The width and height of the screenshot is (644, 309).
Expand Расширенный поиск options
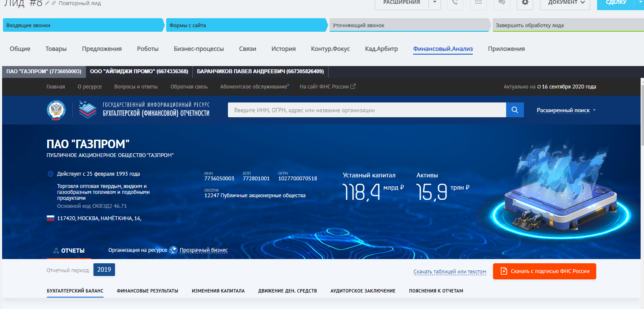click(566, 110)
